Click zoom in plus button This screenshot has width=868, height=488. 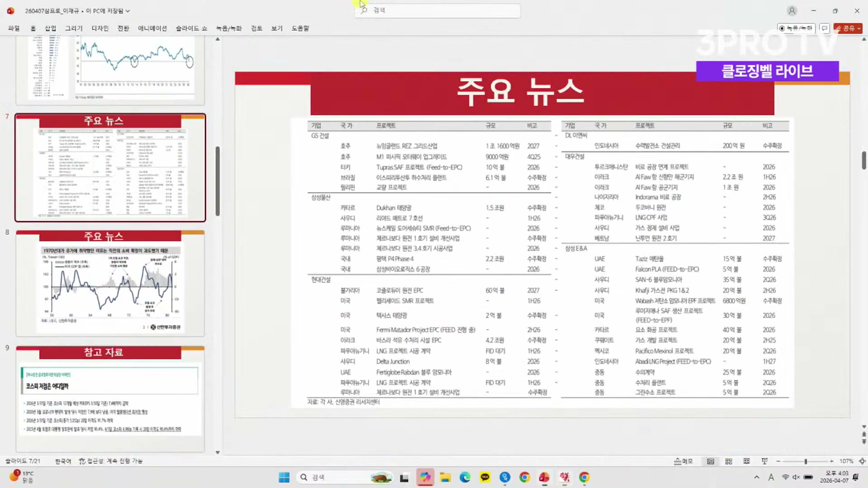832,461
